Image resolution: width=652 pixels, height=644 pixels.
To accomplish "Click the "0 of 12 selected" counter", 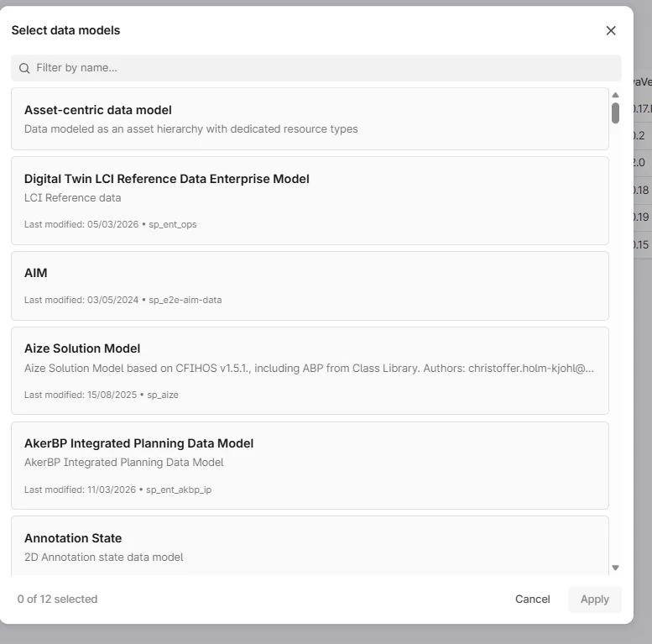I will coord(58,599).
